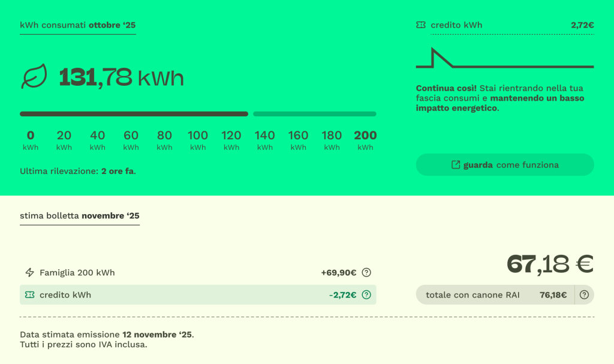Image resolution: width=614 pixels, height=364 pixels.
Task: Click the 80 kWh scale label
Action: (164, 140)
